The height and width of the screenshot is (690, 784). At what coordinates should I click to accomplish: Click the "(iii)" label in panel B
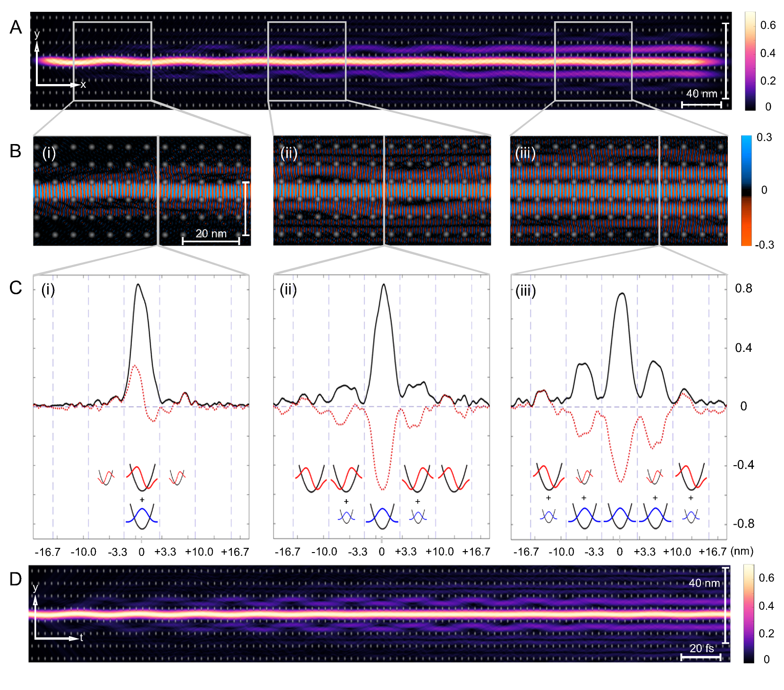pos(525,153)
